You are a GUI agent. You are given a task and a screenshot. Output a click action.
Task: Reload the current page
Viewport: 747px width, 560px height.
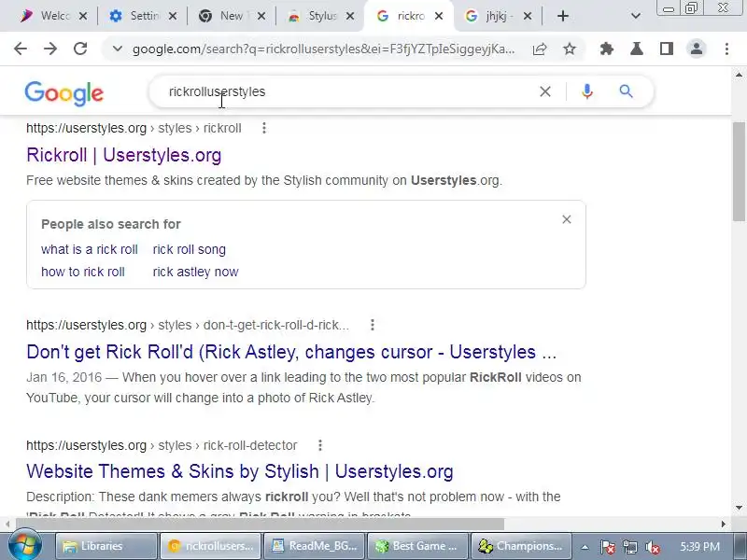(x=80, y=49)
